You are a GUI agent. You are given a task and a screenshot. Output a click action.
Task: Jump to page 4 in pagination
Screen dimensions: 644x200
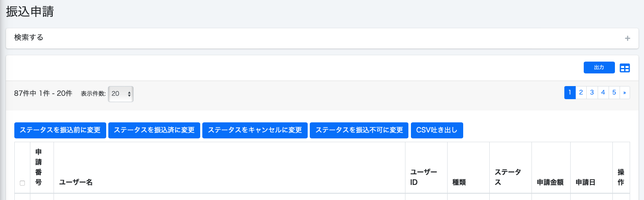[x=603, y=92]
